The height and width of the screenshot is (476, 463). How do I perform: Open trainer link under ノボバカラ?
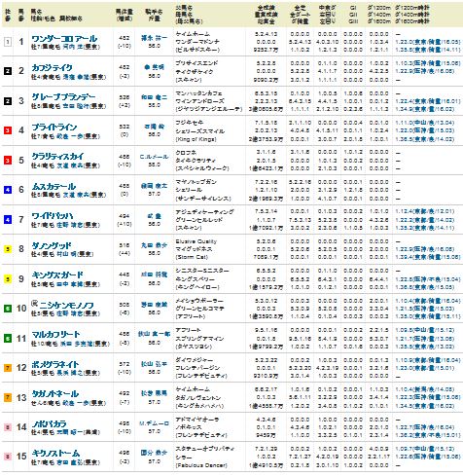point(70,432)
